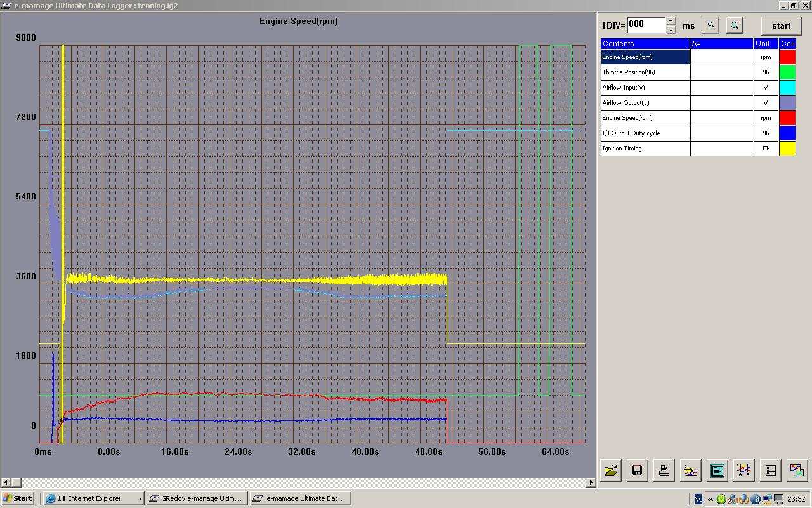Click the list view icon
812x508 pixels.
[x=770, y=471]
